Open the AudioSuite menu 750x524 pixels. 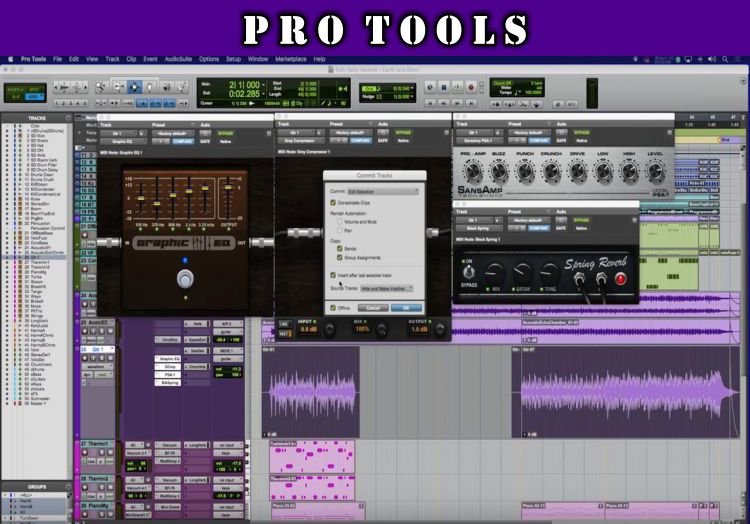click(x=178, y=59)
